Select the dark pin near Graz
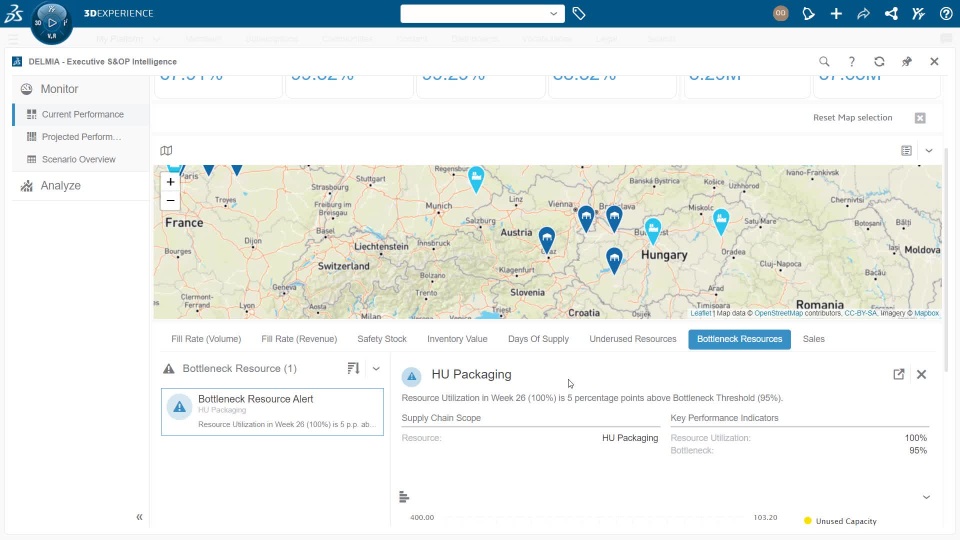Screen dimensions: 960x540 tap(547, 240)
